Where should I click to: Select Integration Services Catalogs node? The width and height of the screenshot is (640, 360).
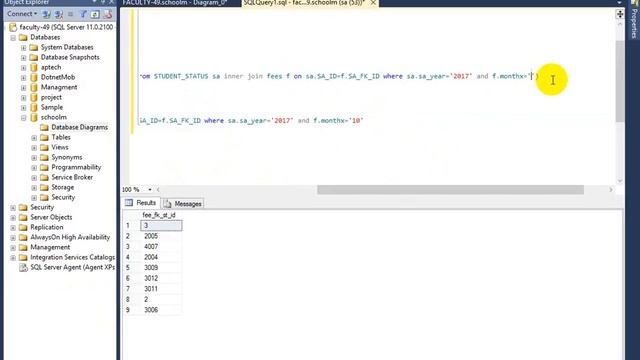(73, 257)
